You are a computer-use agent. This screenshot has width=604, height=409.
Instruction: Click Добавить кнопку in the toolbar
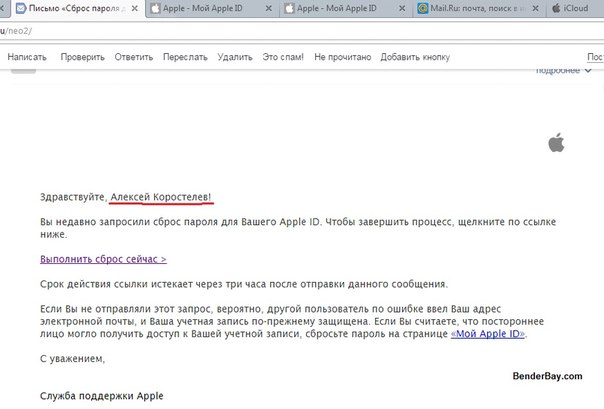[416, 57]
